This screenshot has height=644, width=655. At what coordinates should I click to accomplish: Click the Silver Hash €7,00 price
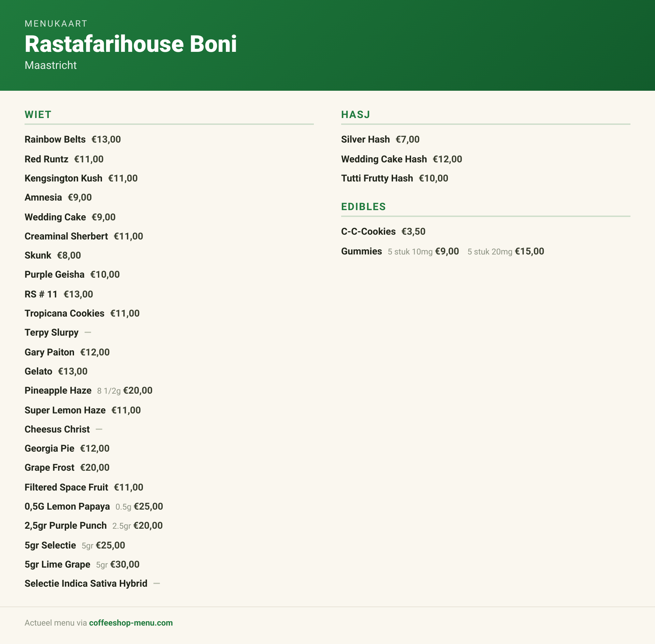(x=408, y=139)
